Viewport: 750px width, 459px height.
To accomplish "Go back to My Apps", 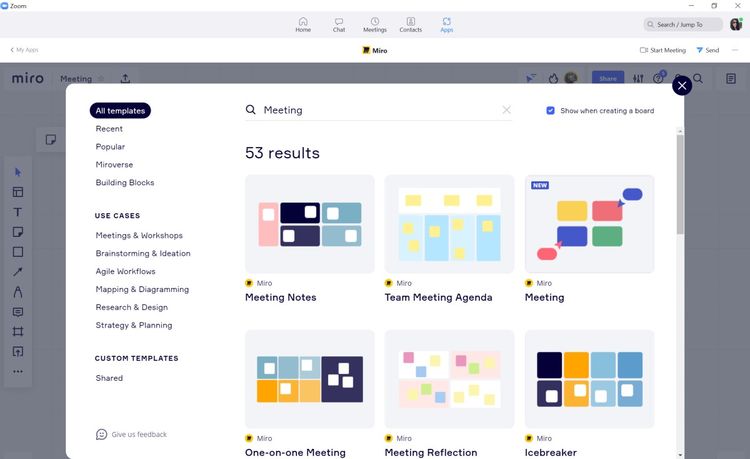I will 24,50.
